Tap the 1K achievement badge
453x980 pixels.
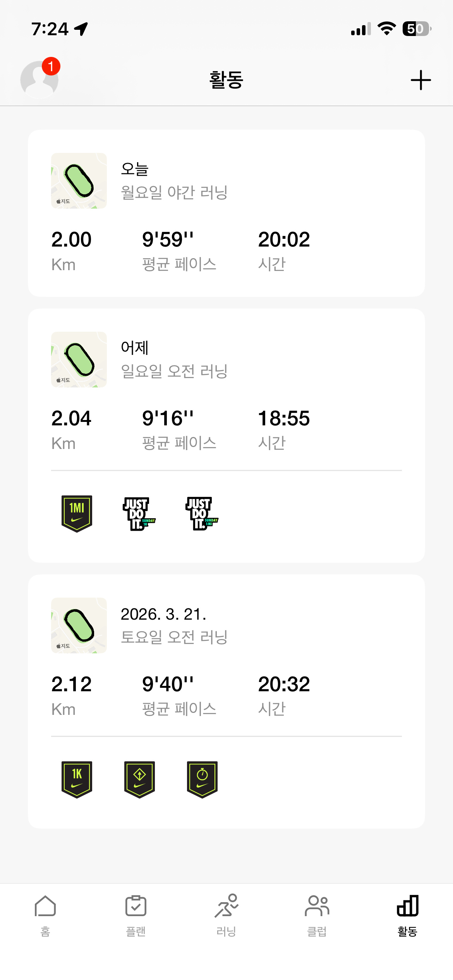[77, 780]
